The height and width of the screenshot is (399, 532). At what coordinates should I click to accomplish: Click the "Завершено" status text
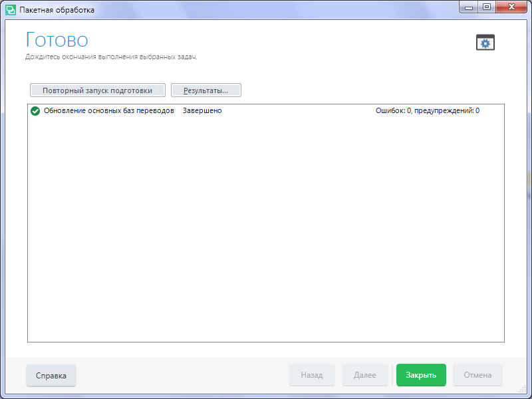(202, 111)
